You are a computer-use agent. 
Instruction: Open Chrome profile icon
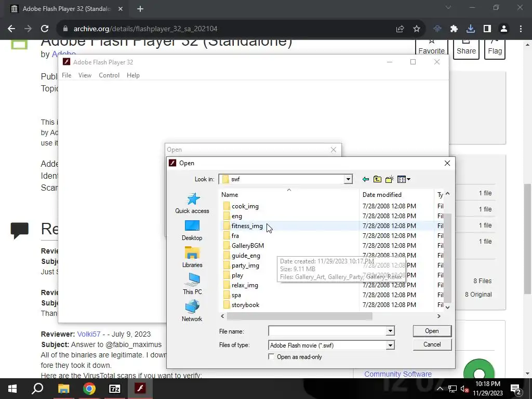(x=504, y=29)
